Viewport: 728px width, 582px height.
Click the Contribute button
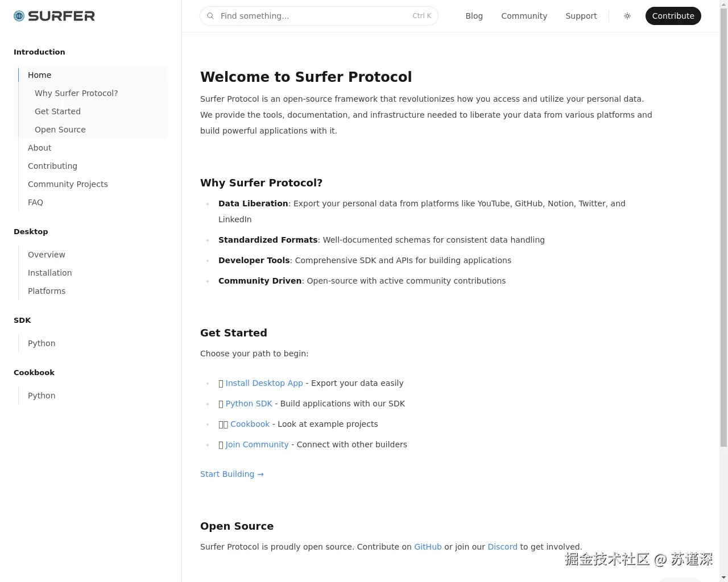point(673,16)
